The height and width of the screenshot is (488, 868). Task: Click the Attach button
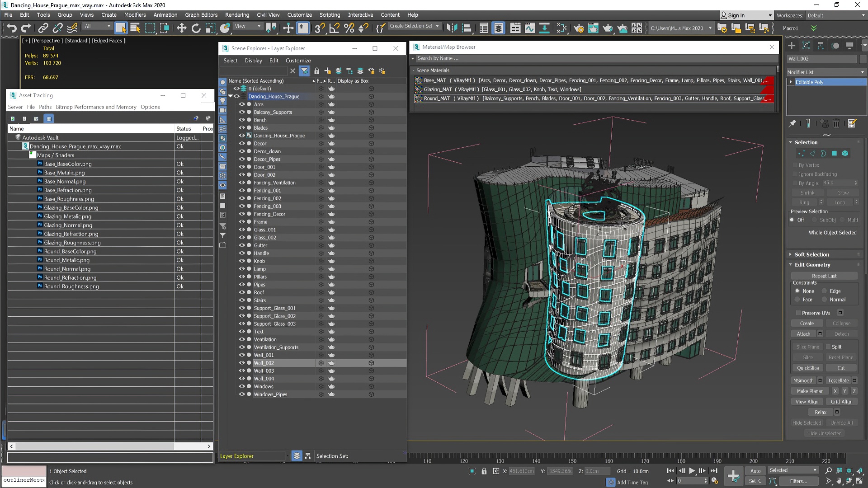pos(803,334)
